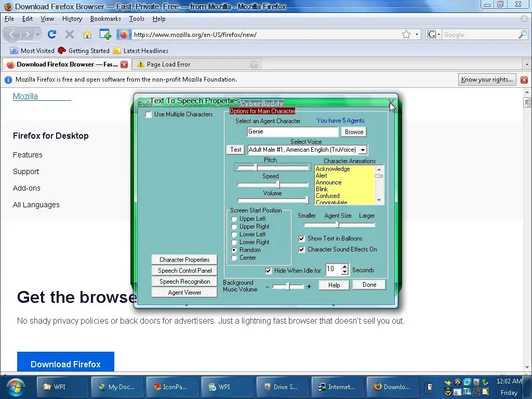Viewport: 532px width, 399px height.
Task: Click the Know your rights... button
Action: click(487, 79)
